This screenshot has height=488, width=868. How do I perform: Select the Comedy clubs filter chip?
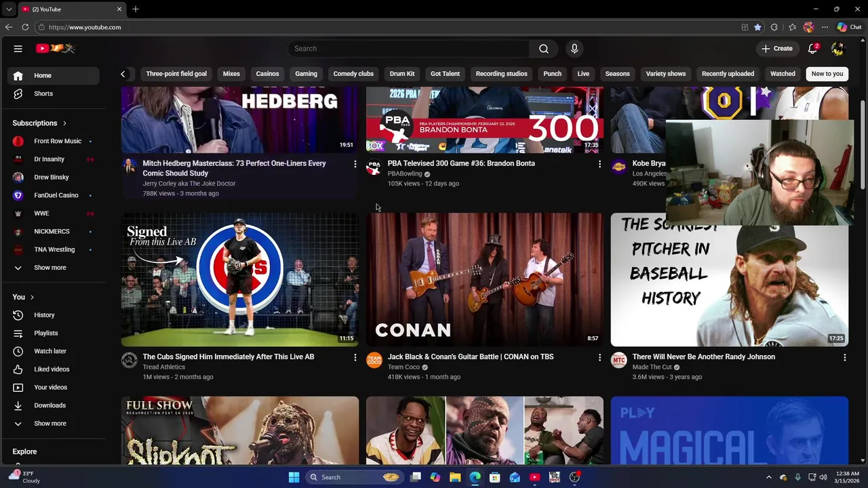[353, 74]
